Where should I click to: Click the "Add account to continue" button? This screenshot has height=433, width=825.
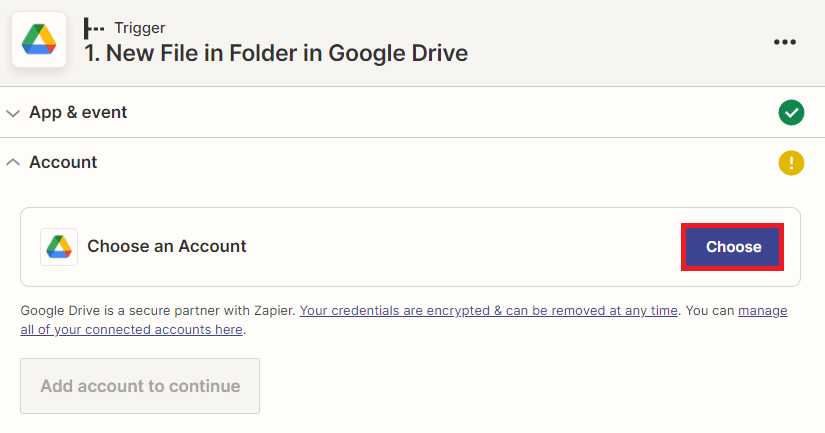pos(140,386)
